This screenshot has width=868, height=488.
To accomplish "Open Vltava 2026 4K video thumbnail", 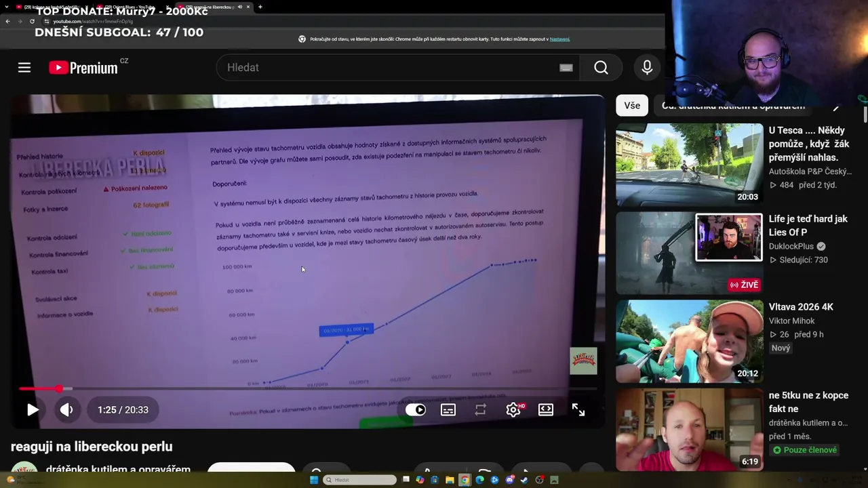I will (x=689, y=341).
